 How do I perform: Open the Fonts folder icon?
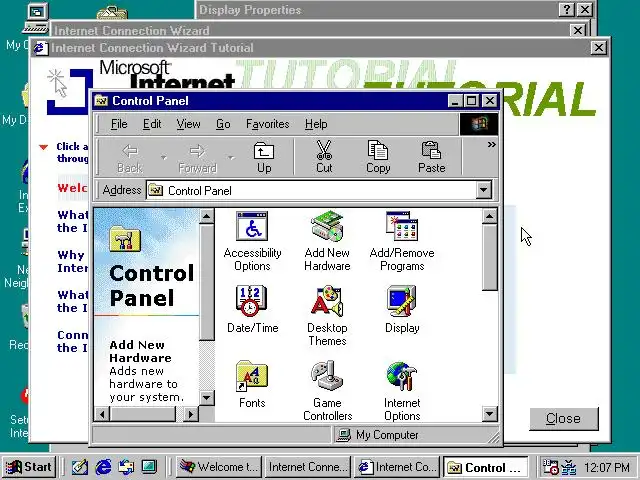tap(252, 384)
